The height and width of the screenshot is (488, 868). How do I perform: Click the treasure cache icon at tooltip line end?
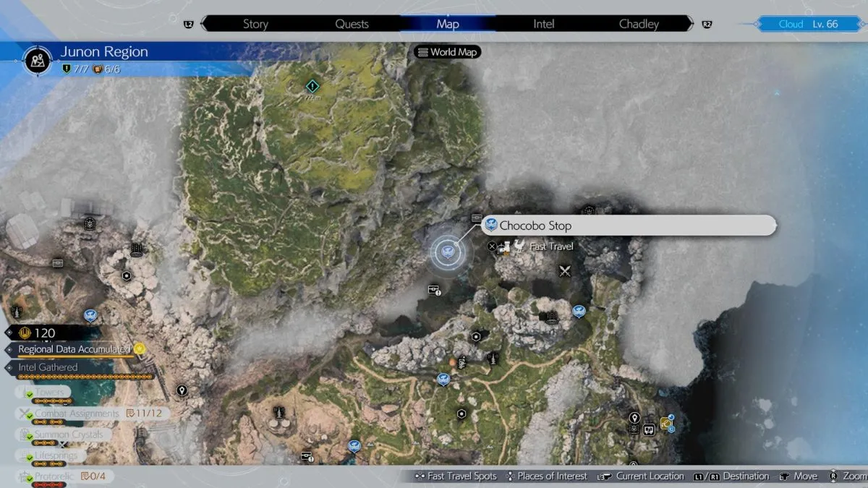click(x=477, y=217)
